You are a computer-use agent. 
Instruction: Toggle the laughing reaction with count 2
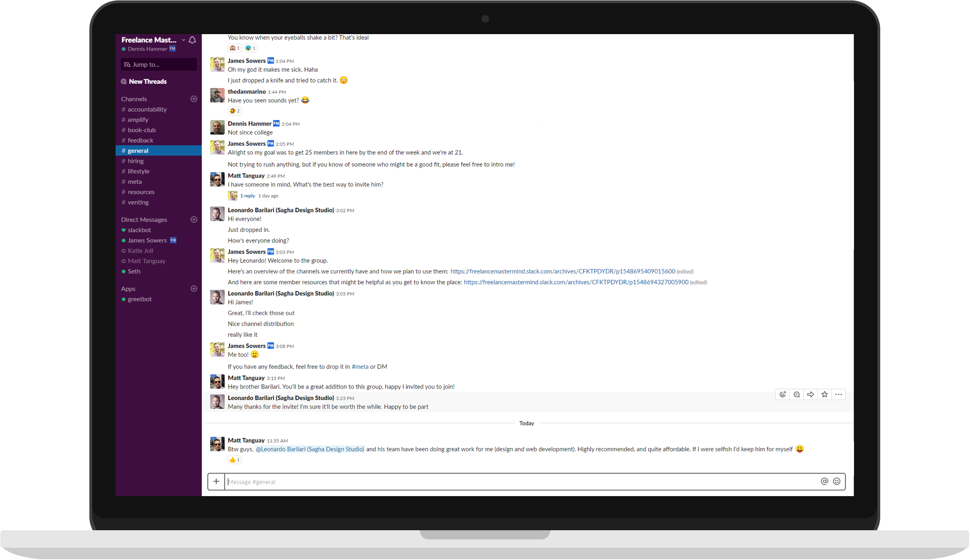click(x=235, y=111)
